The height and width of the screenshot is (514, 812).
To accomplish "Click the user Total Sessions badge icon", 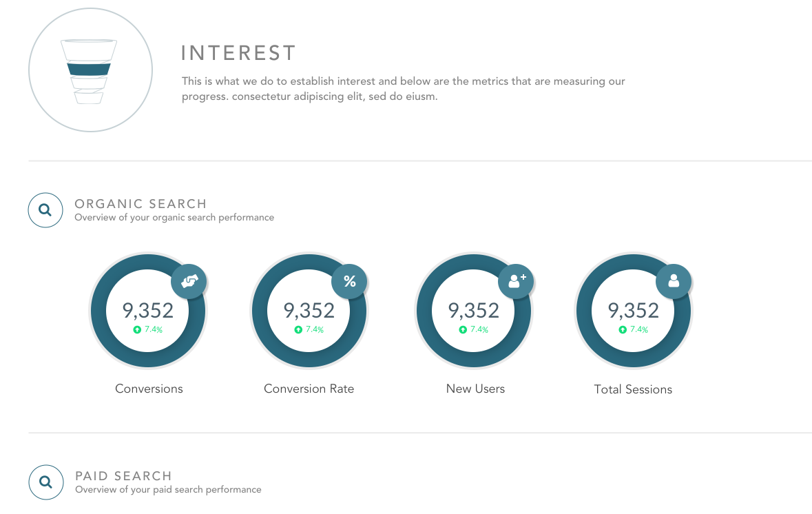I will tap(674, 281).
